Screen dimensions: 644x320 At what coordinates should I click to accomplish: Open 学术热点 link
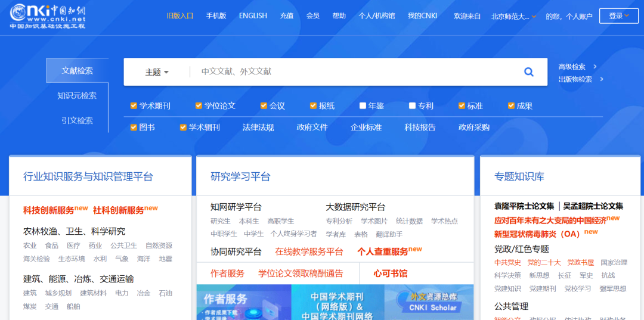[444, 221]
